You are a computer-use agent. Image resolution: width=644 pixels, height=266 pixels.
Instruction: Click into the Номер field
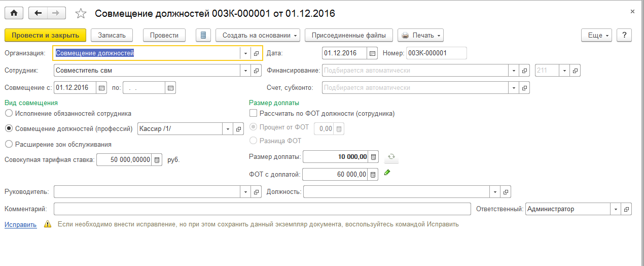(x=436, y=53)
